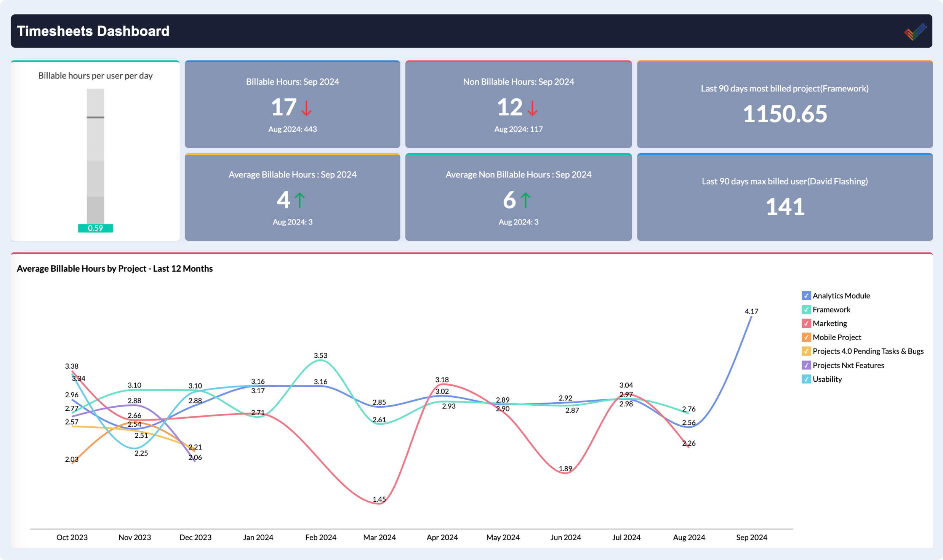This screenshot has height=560, width=943.
Task: Click the red down arrow beside Billable Hours 17
Action: tap(306, 108)
